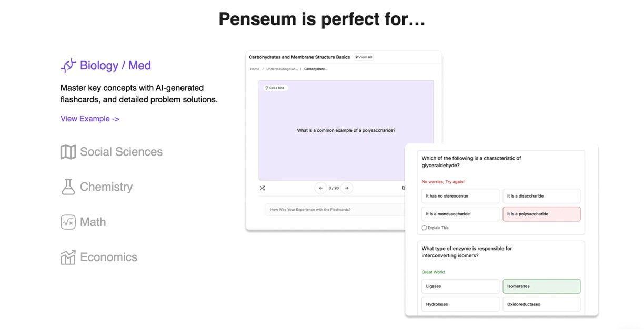
Task: Advance to the next flashcard arrow
Action: pos(346,188)
